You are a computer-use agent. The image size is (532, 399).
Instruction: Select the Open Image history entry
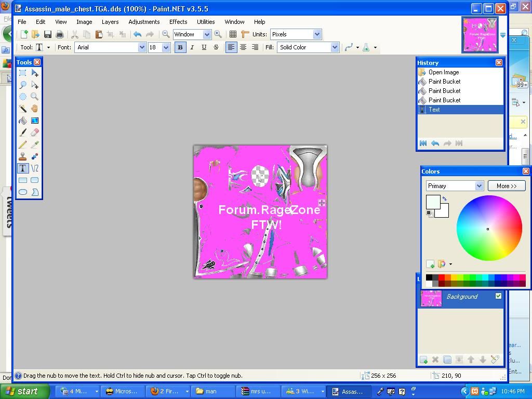[x=443, y=72]
